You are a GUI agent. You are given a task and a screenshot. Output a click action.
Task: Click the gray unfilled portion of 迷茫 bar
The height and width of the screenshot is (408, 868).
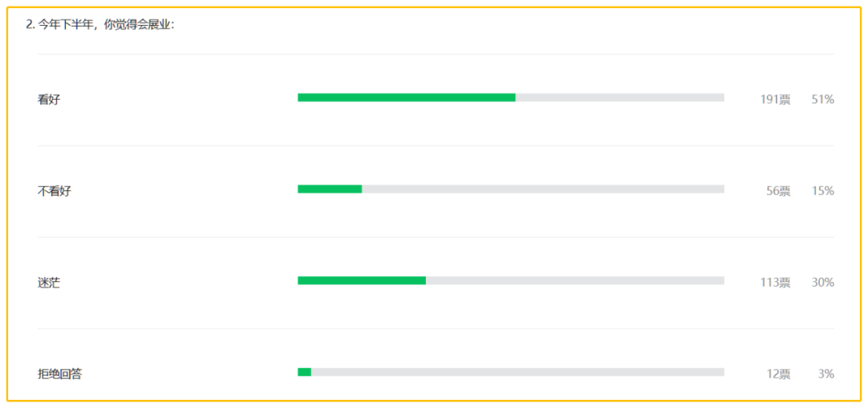point(575,280)
